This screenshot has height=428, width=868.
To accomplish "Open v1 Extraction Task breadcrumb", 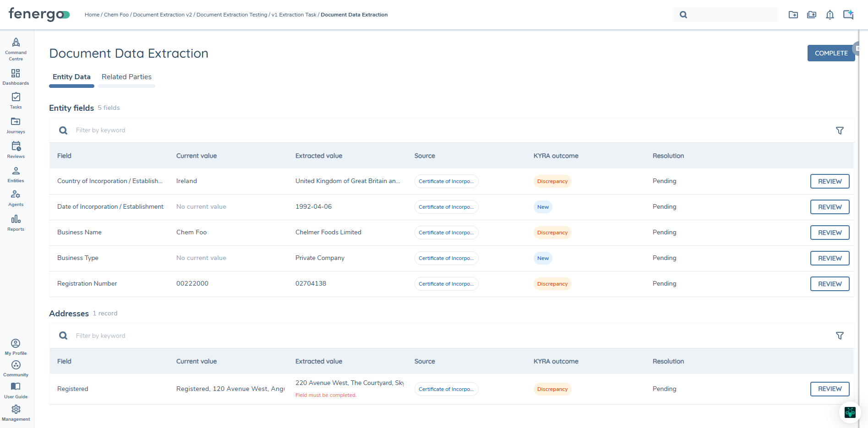I will tap(294, 15).
